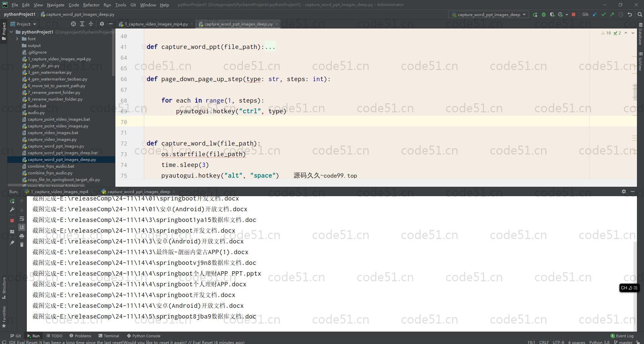Screen dimensions: 644x344
Task: Open the Problems tool window
Action: [80, 336]
